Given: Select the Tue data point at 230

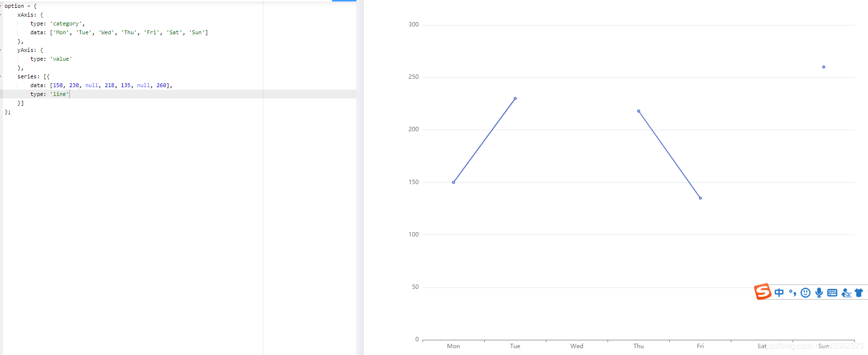Looking at the screenshot, I should click(515, 98).
